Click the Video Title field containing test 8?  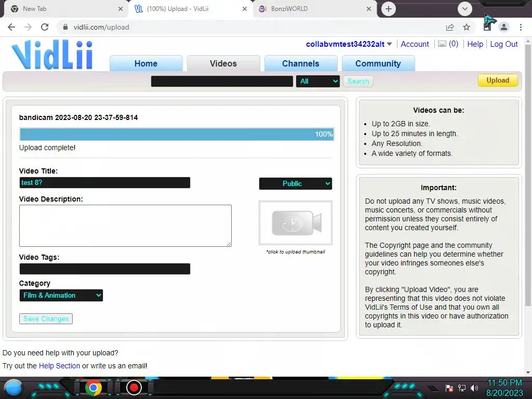tap(104, 182)
